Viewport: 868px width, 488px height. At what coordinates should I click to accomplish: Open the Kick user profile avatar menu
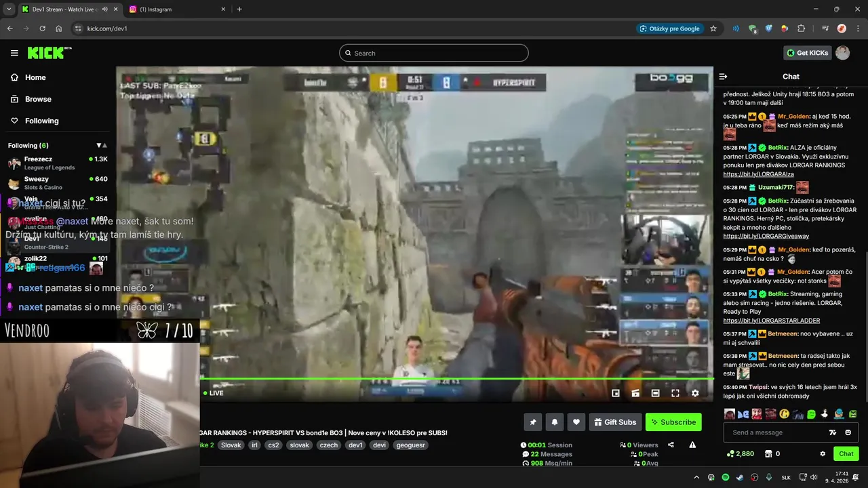tap(842, 53)
